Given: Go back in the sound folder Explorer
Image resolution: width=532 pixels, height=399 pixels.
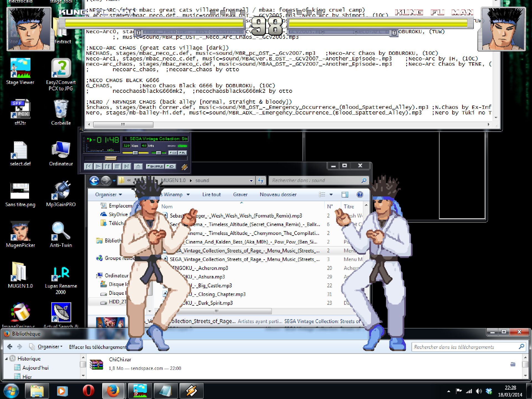Looking at the screenshot, I should point(94,181).
